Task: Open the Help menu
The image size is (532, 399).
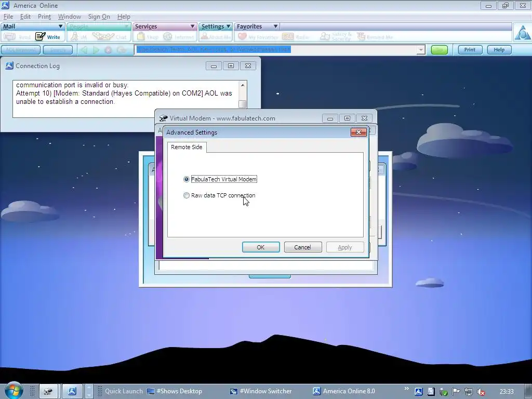Action: [124, 17]
